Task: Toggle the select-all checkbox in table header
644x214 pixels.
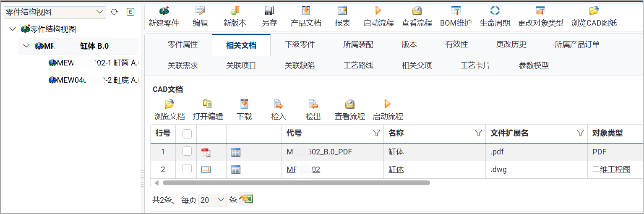Action: (x=187, y=134)
